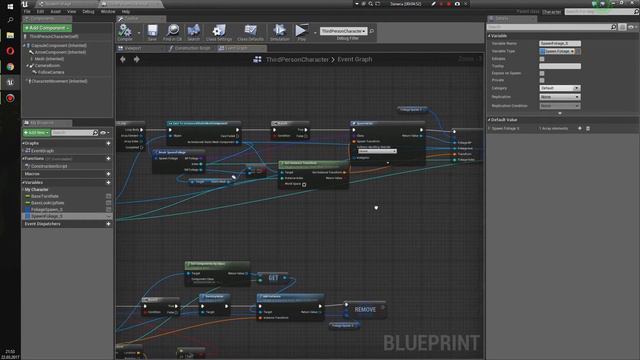This screenshot has width=640, height=360.
Task: Open the Window menu
Action: [x=108, y=11]
